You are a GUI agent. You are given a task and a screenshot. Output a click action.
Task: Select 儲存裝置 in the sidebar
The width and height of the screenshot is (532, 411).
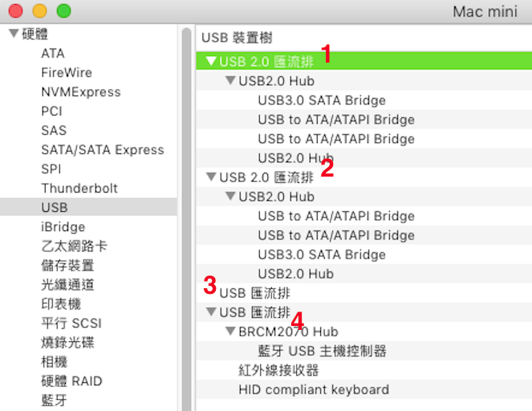(x=67, y=266)
